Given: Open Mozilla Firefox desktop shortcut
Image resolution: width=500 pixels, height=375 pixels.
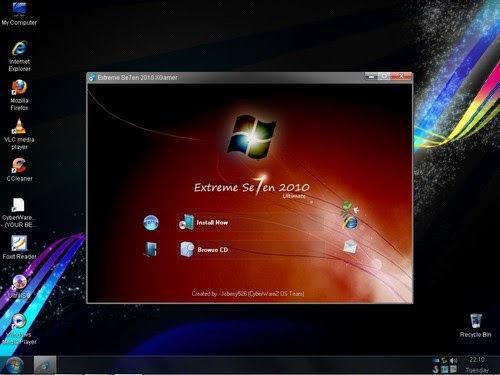Looking at the screenshot, I should pyautogui.click(x=19, y=95).
